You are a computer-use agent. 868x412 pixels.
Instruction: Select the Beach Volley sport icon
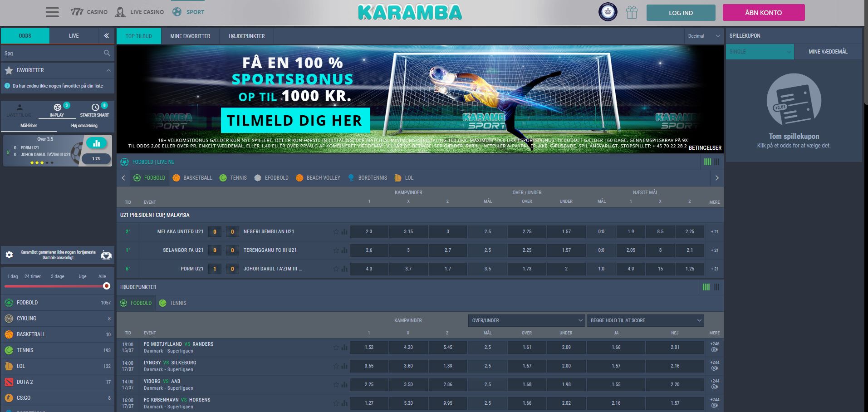pos(299,178)
